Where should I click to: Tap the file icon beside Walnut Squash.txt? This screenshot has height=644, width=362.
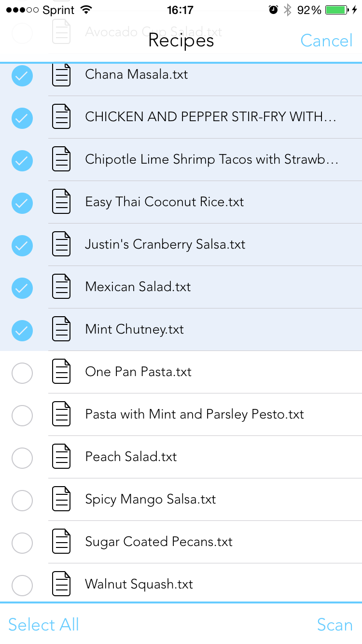[x=61, y=584]
